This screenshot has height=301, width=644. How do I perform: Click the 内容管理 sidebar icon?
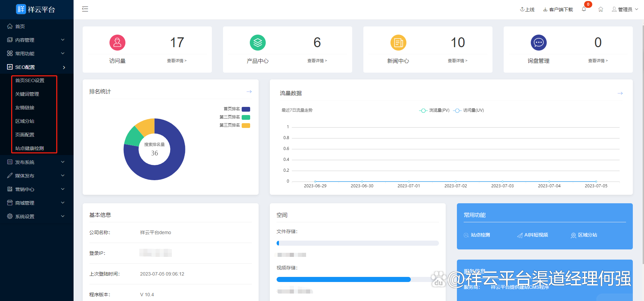[x=10, y=40]
